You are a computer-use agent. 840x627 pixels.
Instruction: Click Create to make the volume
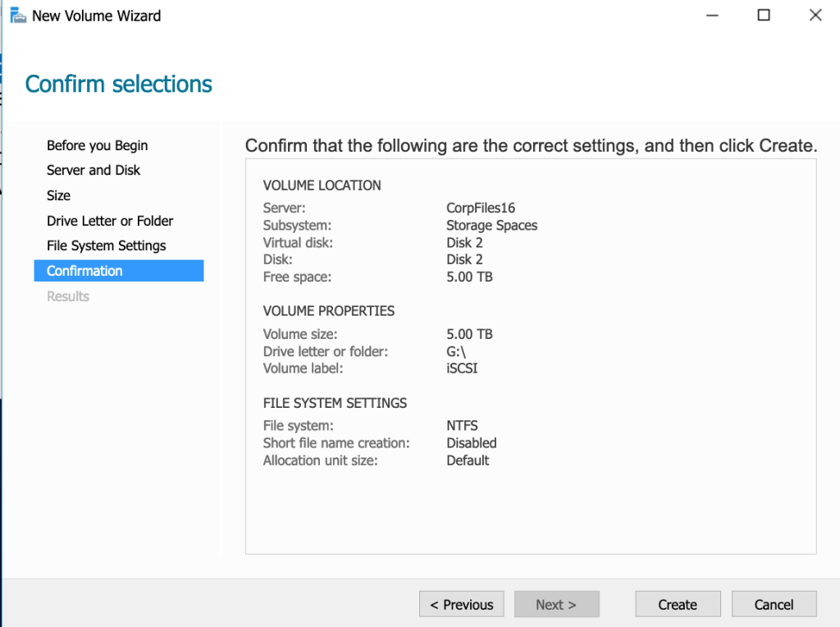coord(678,604)
